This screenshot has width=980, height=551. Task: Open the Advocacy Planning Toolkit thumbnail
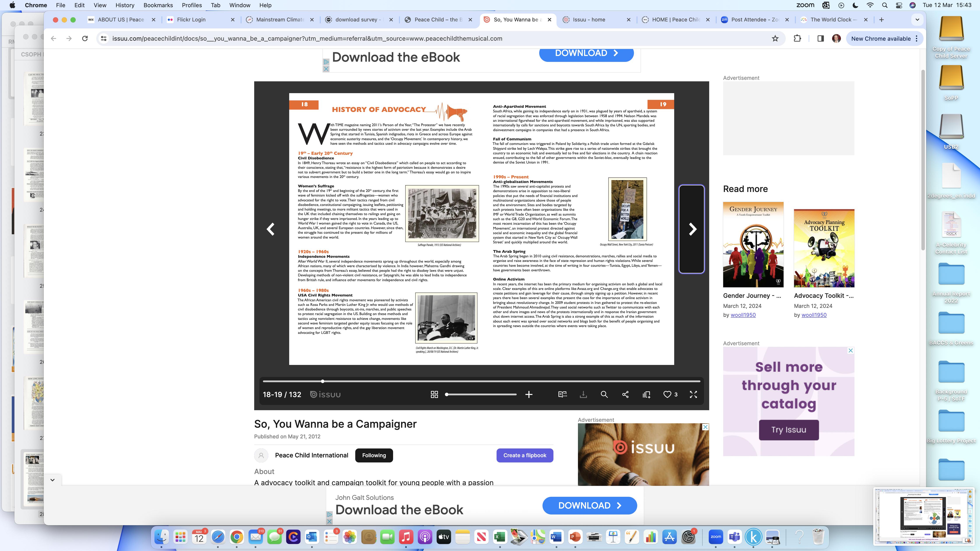tap(824, 248)
